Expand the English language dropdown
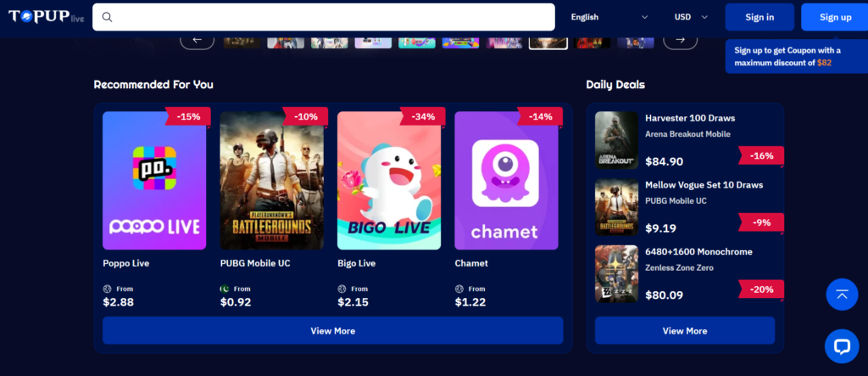 pyautogui.click(x=609, y=17)
